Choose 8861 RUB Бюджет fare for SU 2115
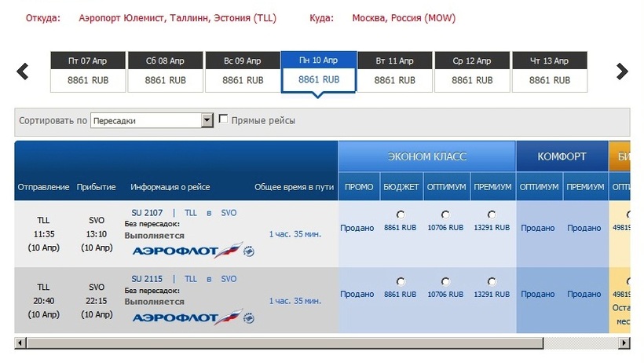Screen dimensions: 644x363 coord(401,281)
